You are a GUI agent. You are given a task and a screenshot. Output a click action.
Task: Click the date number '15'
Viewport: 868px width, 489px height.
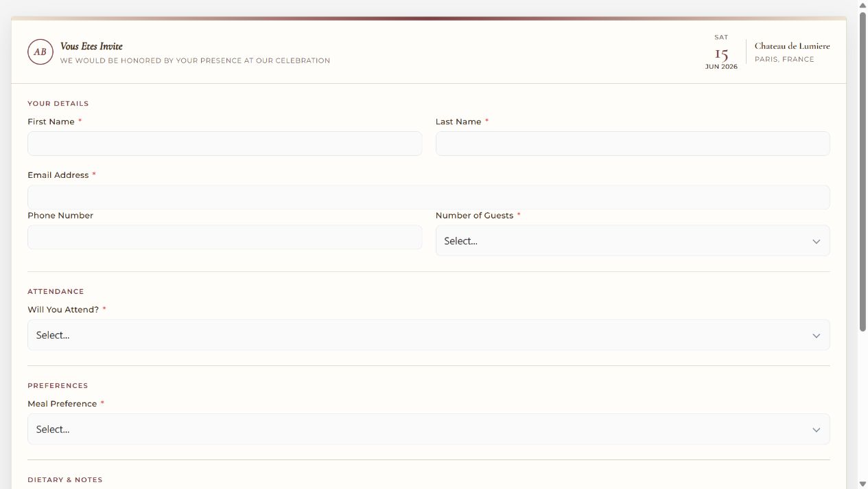coord(721,54)
